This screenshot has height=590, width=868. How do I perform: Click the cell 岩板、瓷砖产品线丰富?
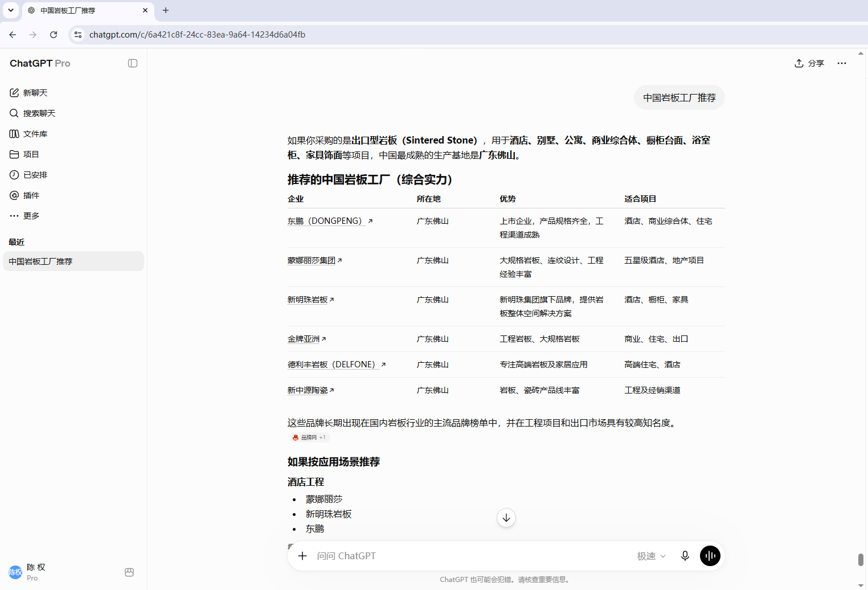click(x=539, y=390)
